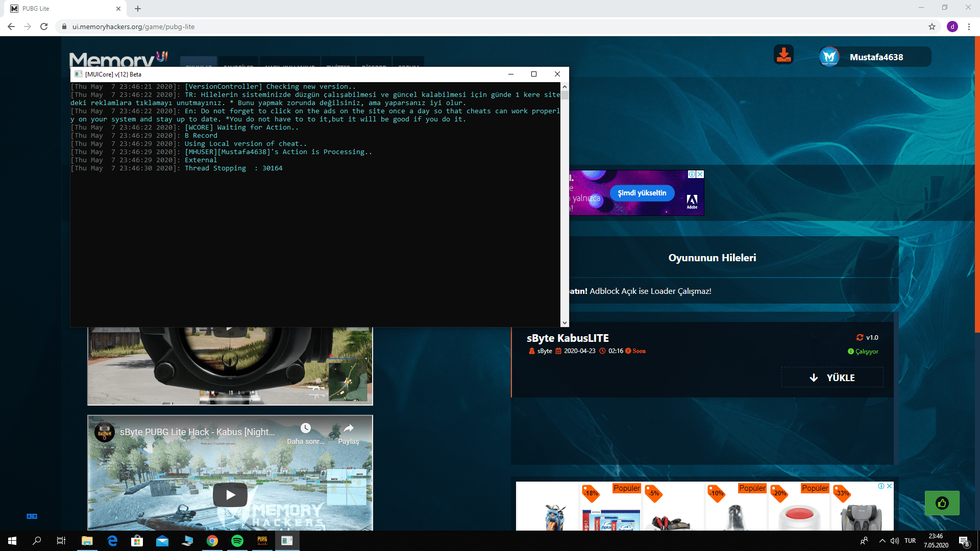Click the Oyununun Hileleri heading

click(x=713, y=258)
